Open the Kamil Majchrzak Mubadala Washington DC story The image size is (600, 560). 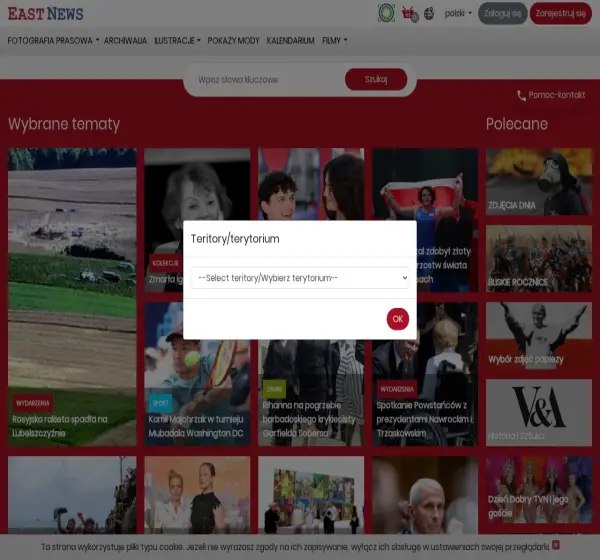coord(197,374)
